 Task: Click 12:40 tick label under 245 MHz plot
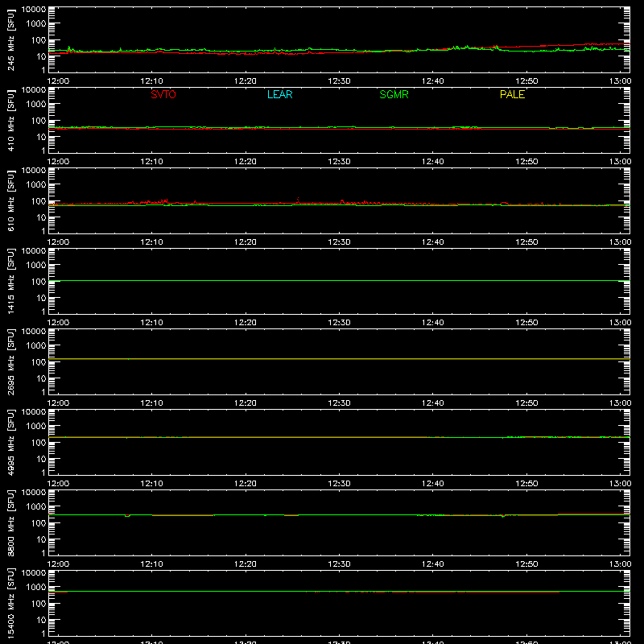click(x=433, y=81)
